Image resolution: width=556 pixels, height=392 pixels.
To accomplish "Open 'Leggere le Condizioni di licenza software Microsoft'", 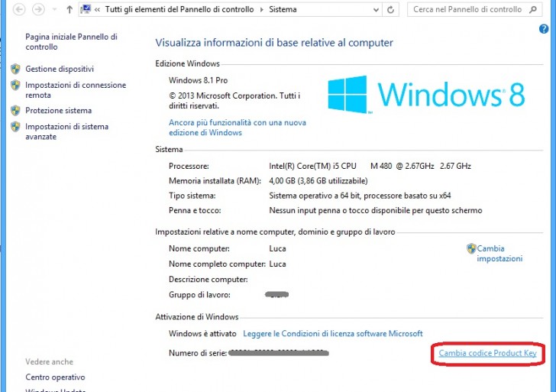I will tap(333, 333).
